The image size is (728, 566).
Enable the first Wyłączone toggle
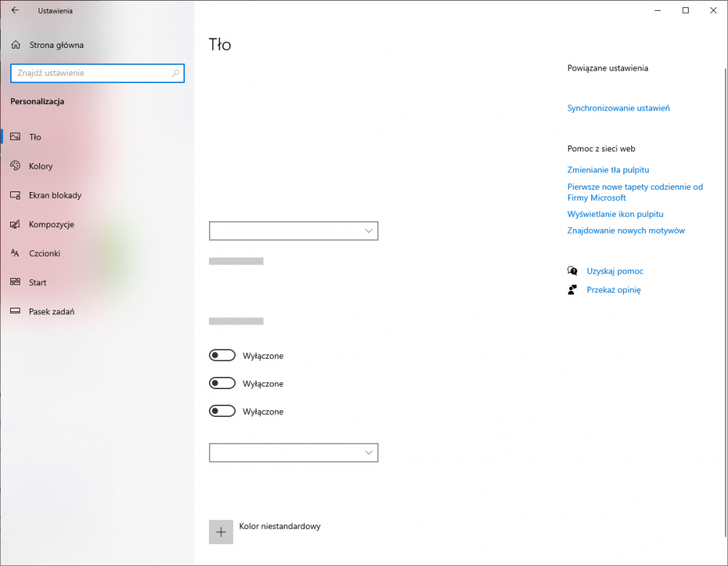222,355
